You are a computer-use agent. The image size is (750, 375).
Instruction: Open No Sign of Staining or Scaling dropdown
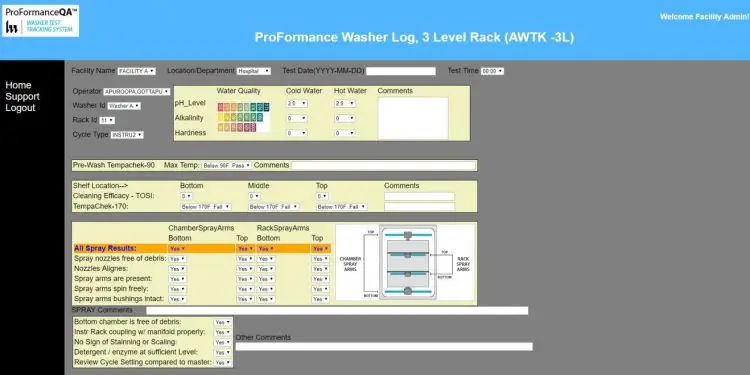pos(223,342)
